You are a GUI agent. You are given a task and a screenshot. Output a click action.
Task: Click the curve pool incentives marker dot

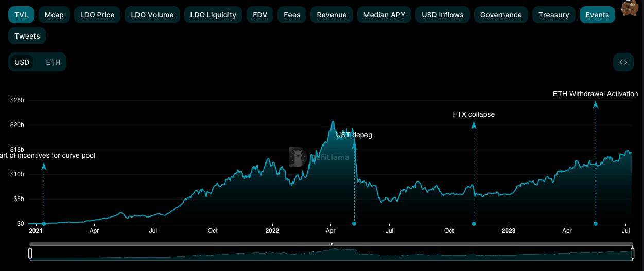(x=44, y=224)
